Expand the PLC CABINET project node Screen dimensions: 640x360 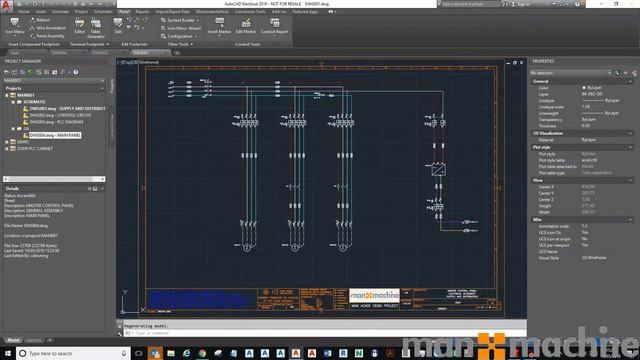(7, 149)
